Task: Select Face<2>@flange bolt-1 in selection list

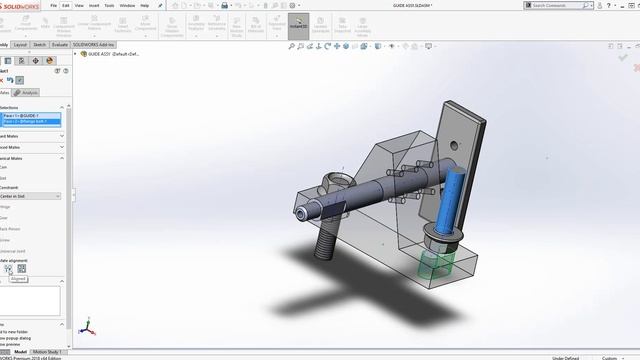Action: (x=31, y=121)
